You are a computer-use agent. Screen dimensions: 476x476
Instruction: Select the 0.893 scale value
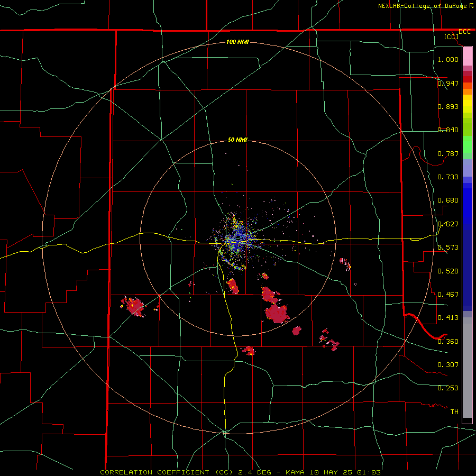(448, 106)
